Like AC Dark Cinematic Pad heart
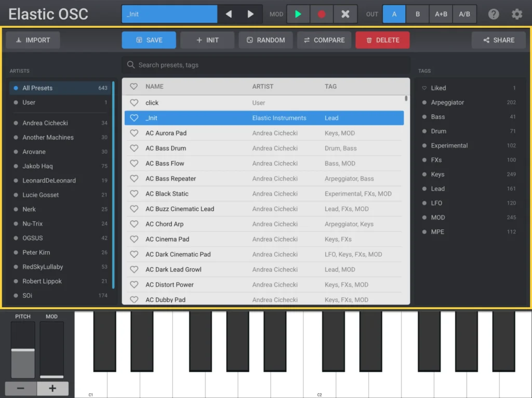532x398 pixels. click(x=134, y=254)
